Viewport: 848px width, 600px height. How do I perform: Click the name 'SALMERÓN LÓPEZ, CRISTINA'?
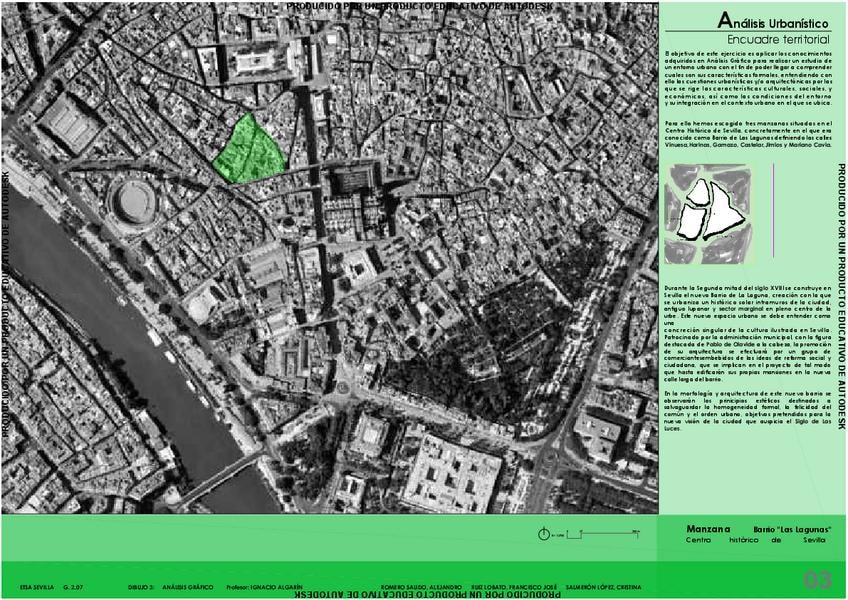604,587
